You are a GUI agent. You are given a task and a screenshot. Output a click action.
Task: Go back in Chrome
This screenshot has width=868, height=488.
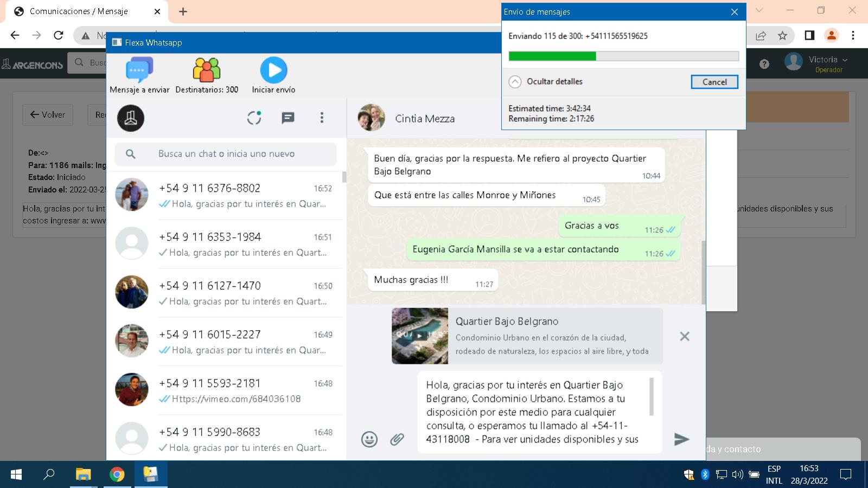coord(15,35)
